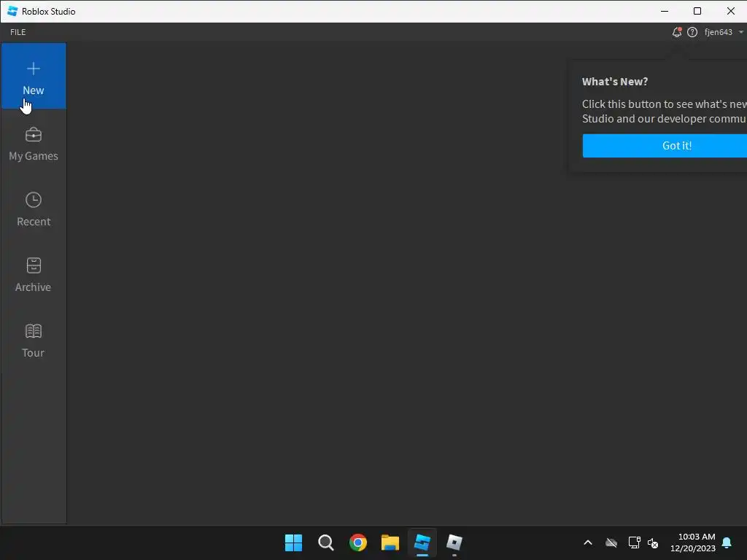Show Recent projects list
Image resolution: width=747 pixels, height=560 pixels.
click(x=34, y=209)
